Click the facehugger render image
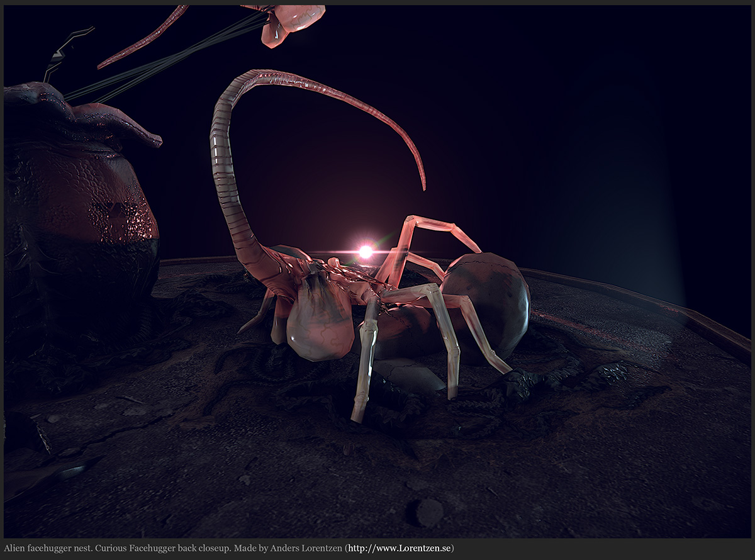Viewport: 755px width, 560px height. [377, 271]
